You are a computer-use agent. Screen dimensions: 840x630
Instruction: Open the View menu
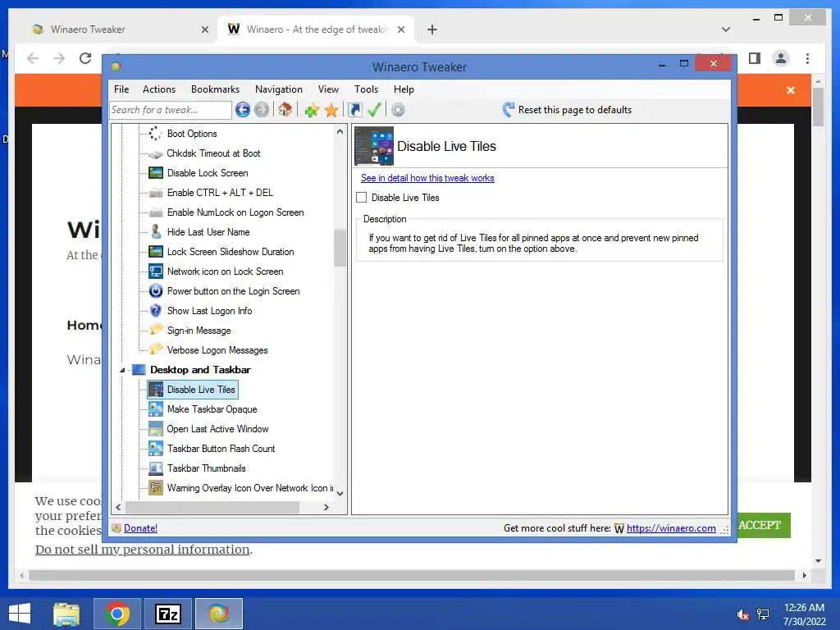[x=328, y=89]
